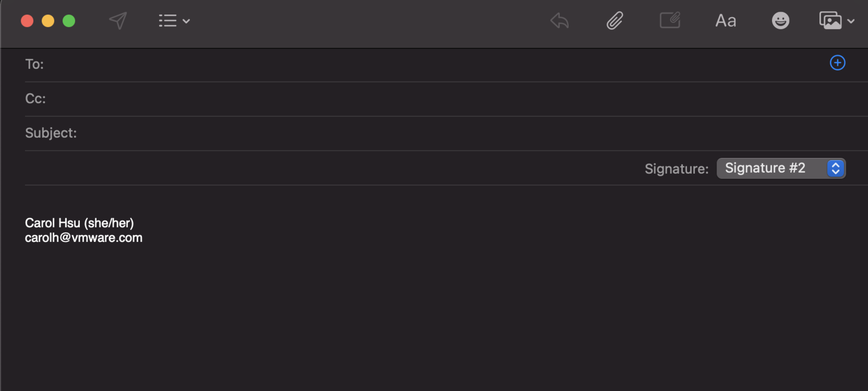Zoom the window with the green button
Image resolution: width=868 pixels, height=391 pixels.
coord(69,21)
